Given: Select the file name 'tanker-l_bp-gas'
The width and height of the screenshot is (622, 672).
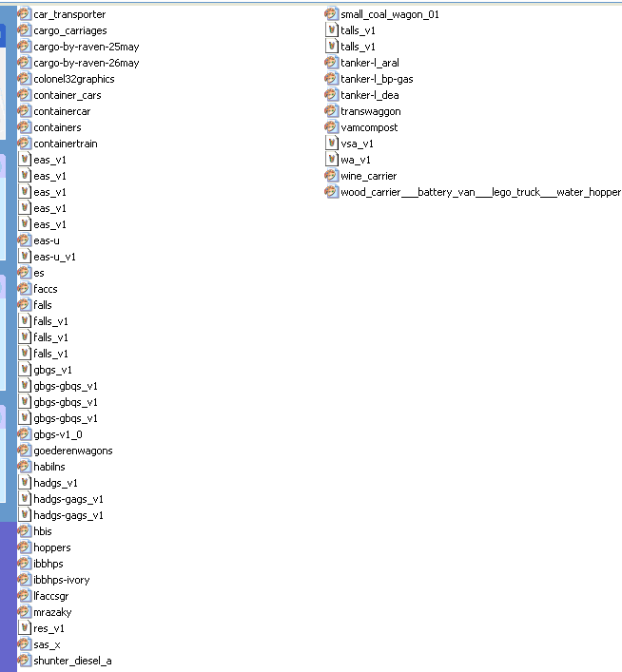Looking at the screenshot, I should click(x=377, y=79).
